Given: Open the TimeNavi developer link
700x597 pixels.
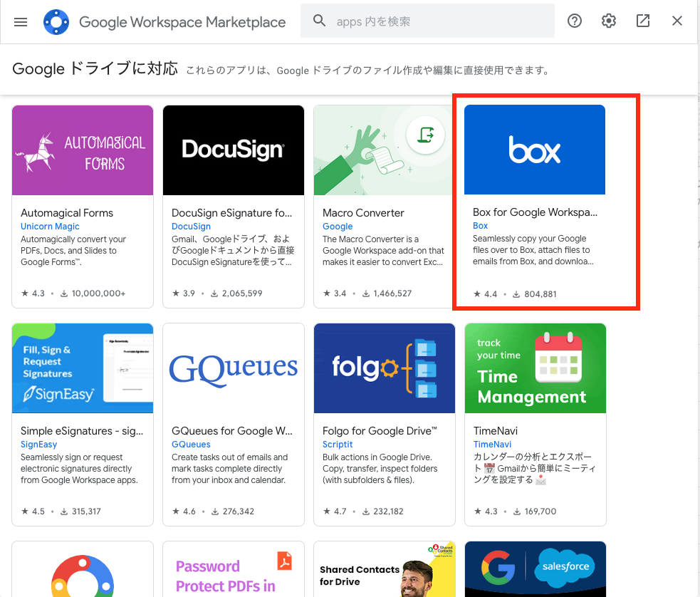Looking at the screenshot, I should 492,445.
